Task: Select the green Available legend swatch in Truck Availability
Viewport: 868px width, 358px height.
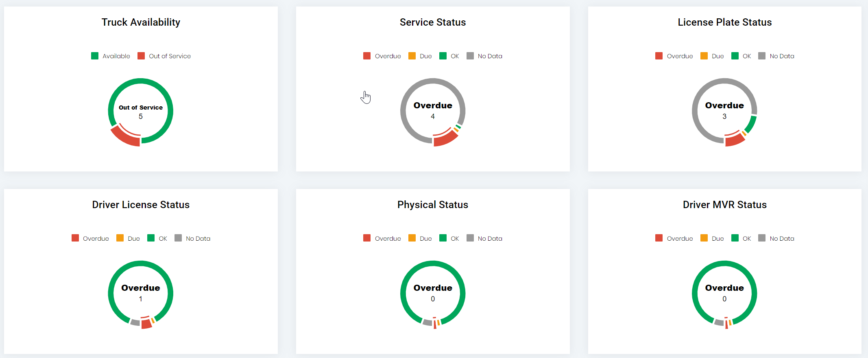Action: [95, 56]
